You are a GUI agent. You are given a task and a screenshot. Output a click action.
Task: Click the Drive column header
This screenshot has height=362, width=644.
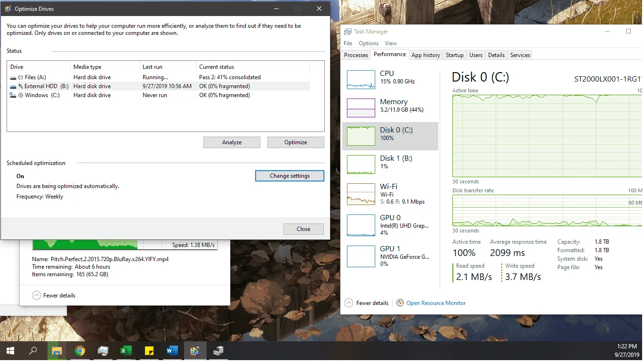(x=39, y=67)
